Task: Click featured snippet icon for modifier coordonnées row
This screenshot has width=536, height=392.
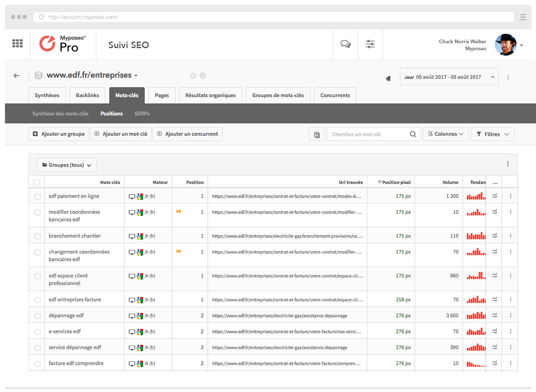Action: [x=179, y=211]
